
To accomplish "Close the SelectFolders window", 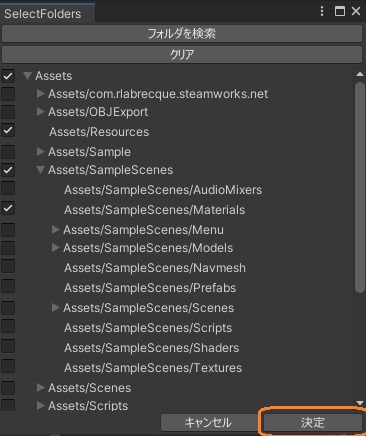I will pos(356,11).
